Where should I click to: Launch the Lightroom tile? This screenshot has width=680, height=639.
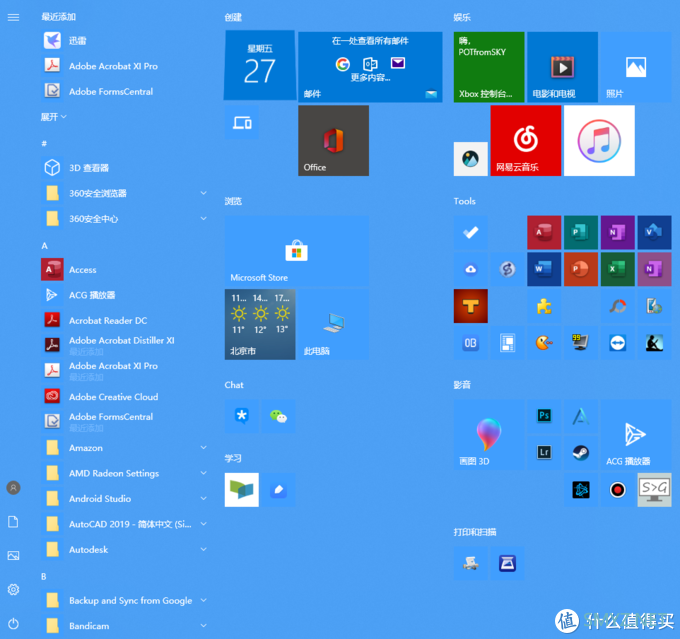click(544, 452)
